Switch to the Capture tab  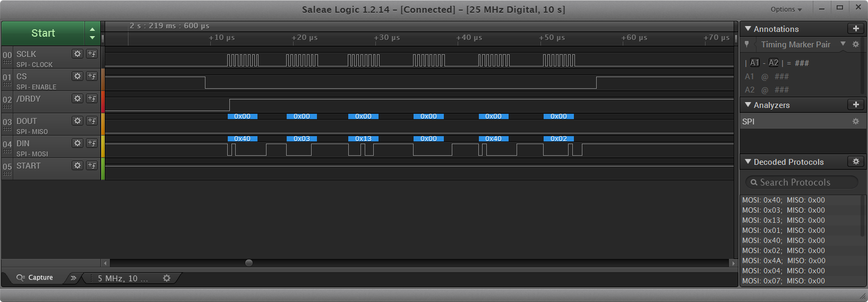[x=35, y=278]
